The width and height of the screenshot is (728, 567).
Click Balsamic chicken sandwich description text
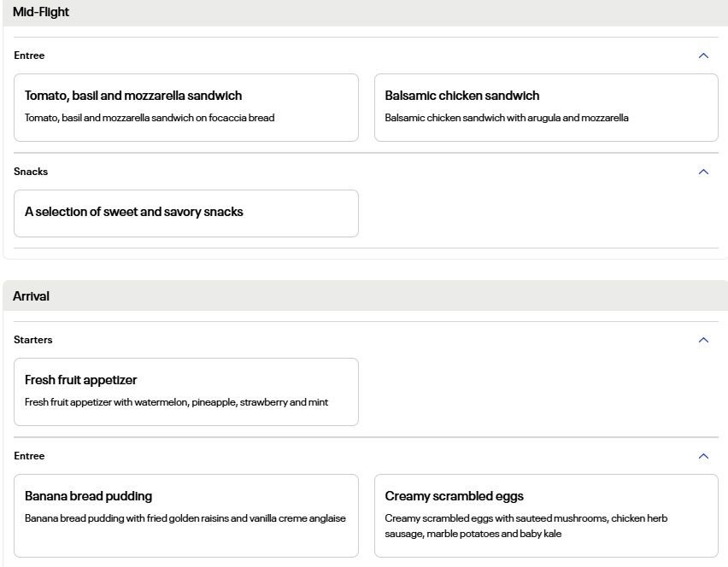(x=507, y=118)
